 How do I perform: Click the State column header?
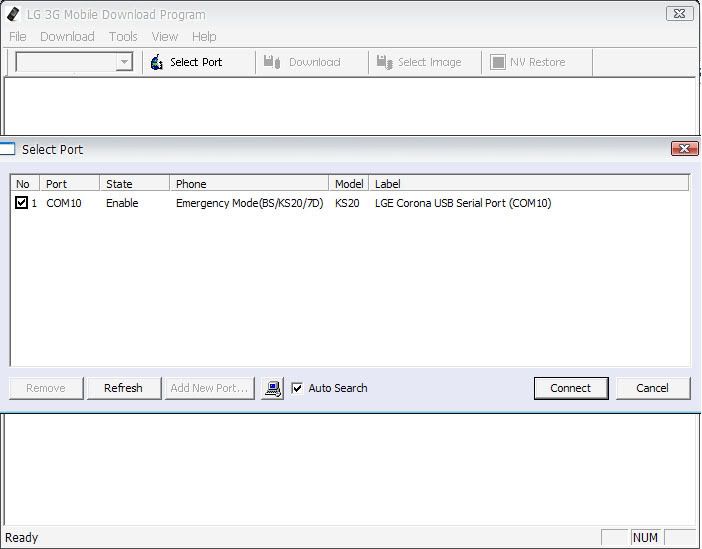[135, 184]
